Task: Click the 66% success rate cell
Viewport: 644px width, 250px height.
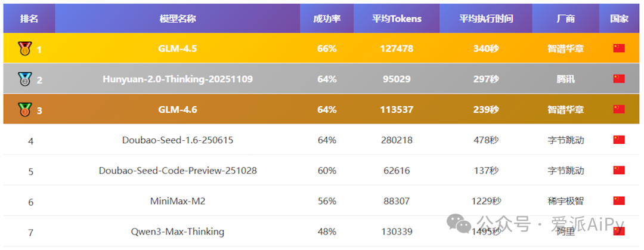Action: [327, 48]
